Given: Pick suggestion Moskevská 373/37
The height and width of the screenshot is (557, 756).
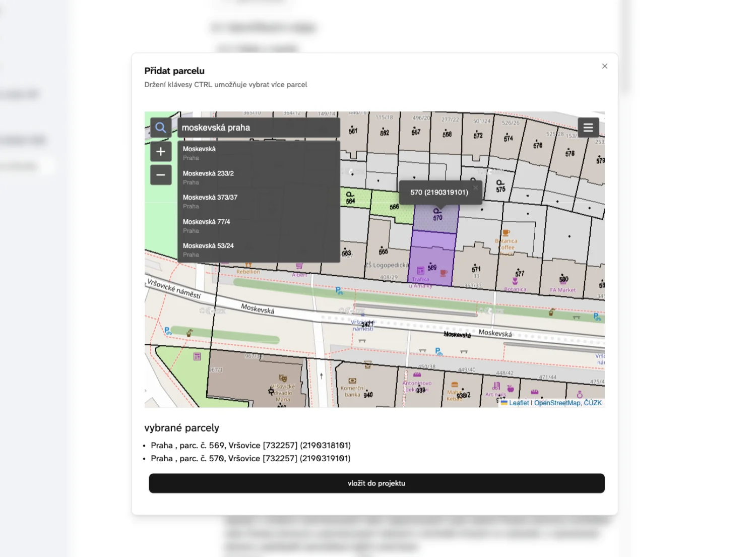Looking at the screenshot, I should [x=258, y=202].
